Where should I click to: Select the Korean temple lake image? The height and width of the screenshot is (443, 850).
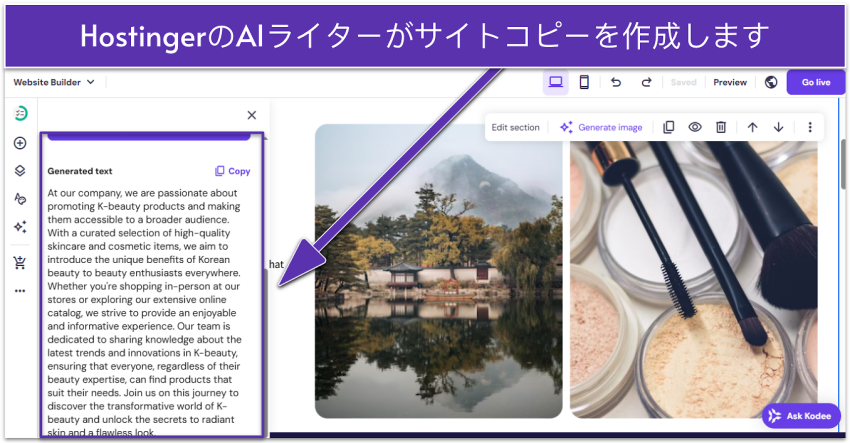click(x=439, y=271)
